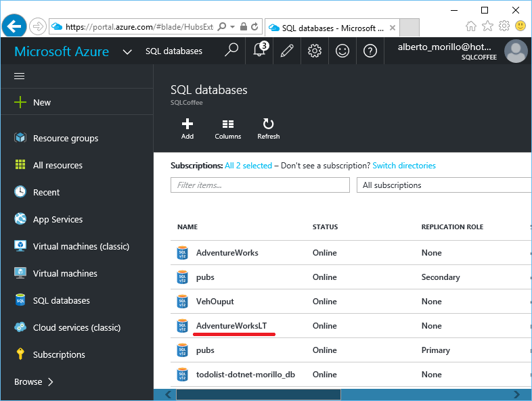Screen dimensions: 532x401
Task: Expand the Browse menu
Action: click(x=34, y=381)
